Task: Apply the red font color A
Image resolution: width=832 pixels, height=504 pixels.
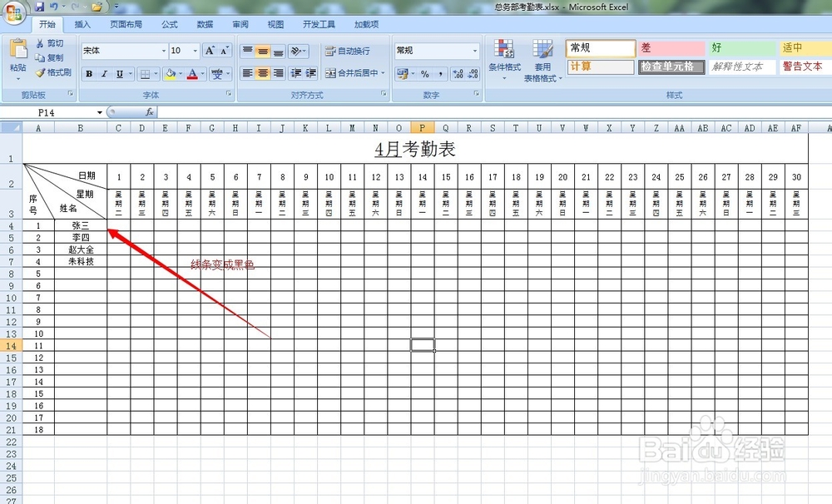Action: pos(192,74)
